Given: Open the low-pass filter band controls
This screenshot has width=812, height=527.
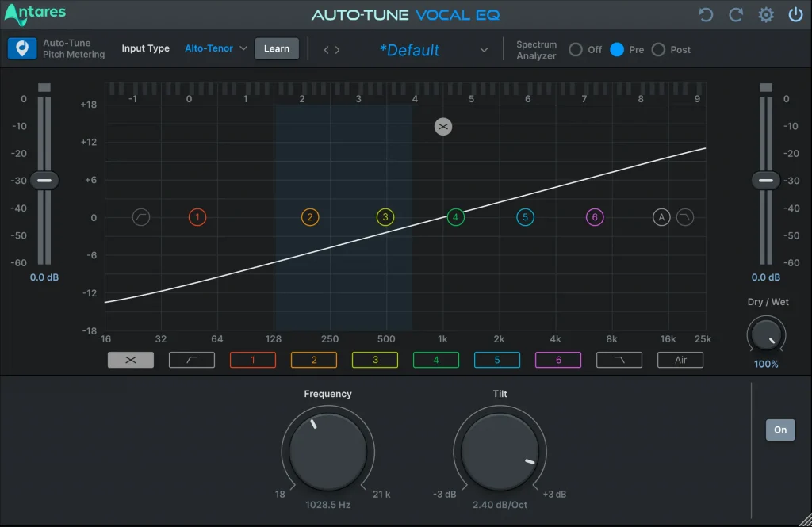Looking at the screenshot, I should pyautogui.click(x=619, y=360).
